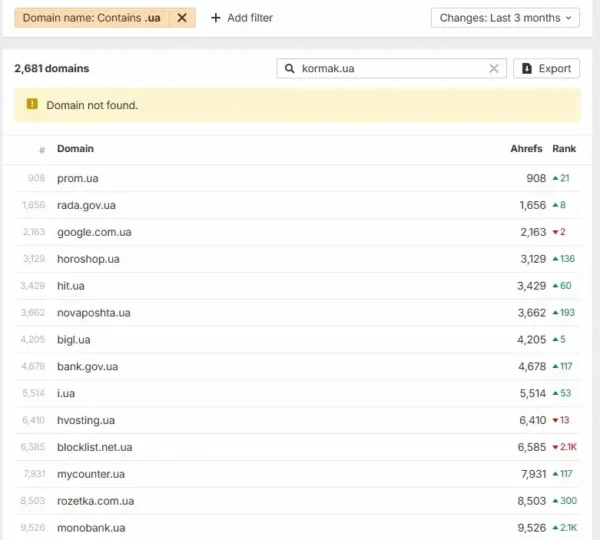Export the domain list
This screenshot has width=600, height=540.
pyautogui.click(x=546, y=69)
